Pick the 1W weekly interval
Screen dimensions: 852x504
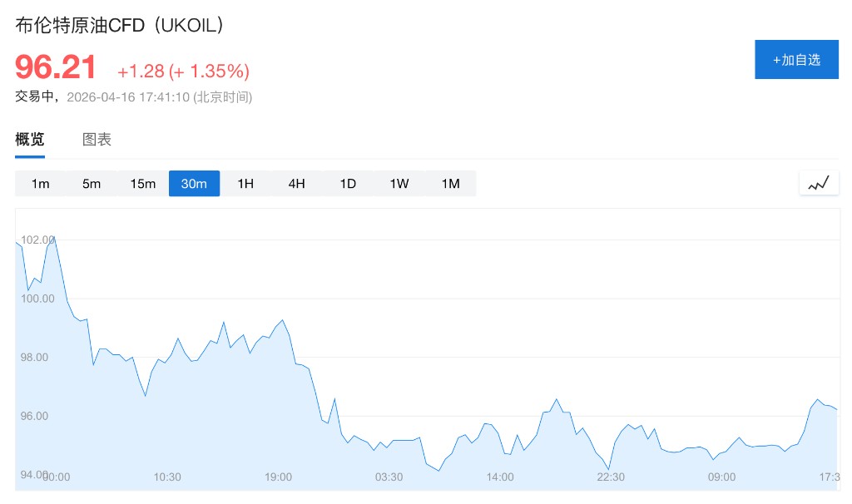point(399,184)
